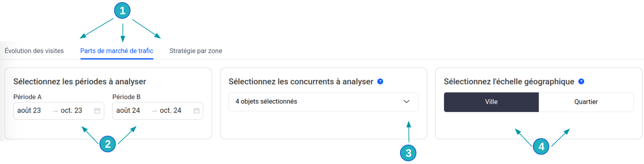
Task: Switch to Évolution des visites tab
Action: click(34, 51)
